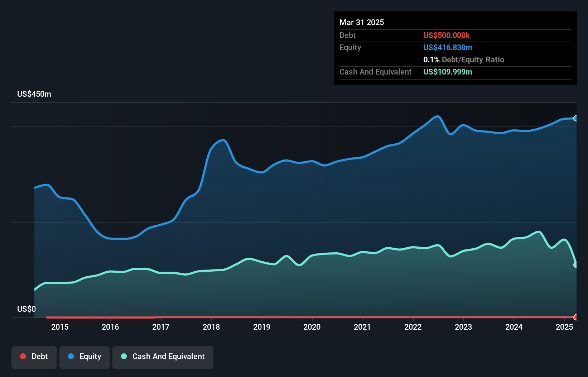The width and height of the screenshot is (588, 377).
Task: Select the 2015 axis label
Action: pos(60,327)
